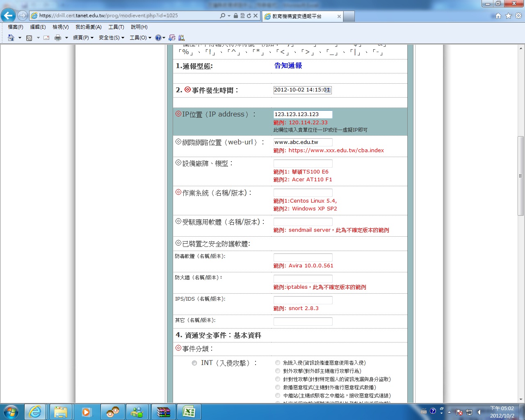Open the 檔案(F) menu
The width and height of the screenshot is (525, 420).
pos(16,27)
